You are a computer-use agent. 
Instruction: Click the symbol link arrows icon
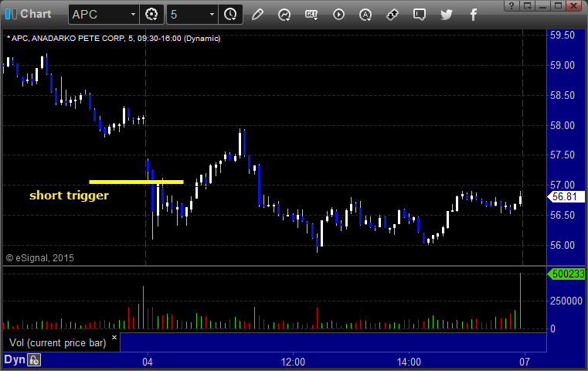393,15
